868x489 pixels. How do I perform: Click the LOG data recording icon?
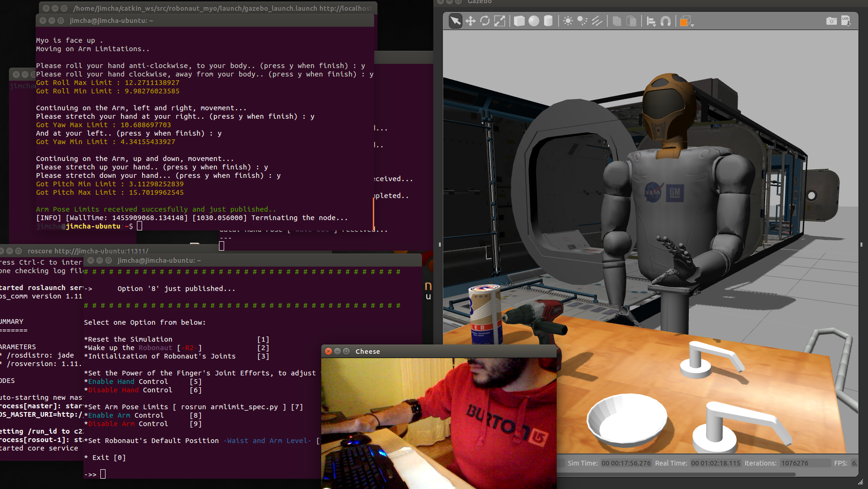[x=846, y=21]
